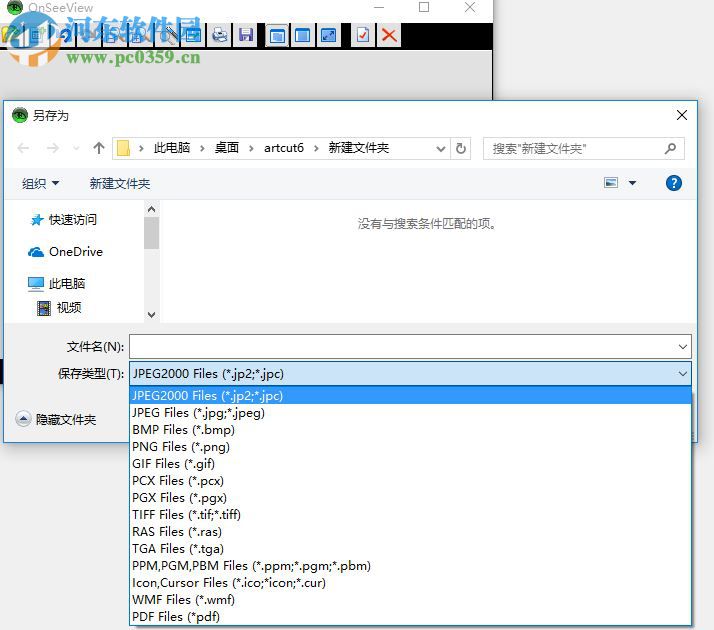
Task: Click the folder icon in address bar
Action: (123, 148)
